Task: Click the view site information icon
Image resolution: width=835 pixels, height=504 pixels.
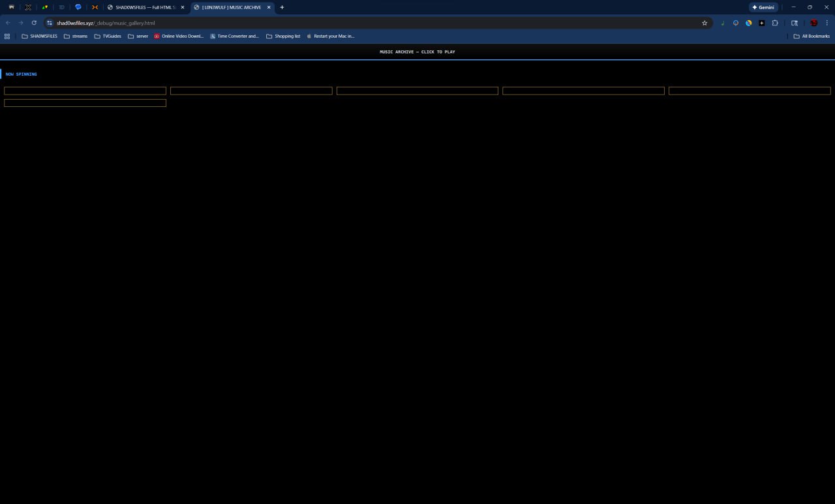Action: [x=50, y=23]
